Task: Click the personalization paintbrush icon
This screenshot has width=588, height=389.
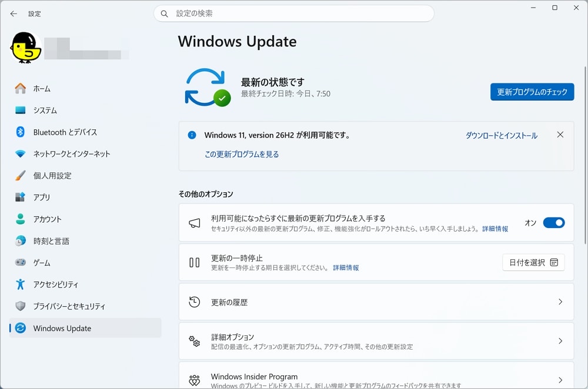Action: 20,175
